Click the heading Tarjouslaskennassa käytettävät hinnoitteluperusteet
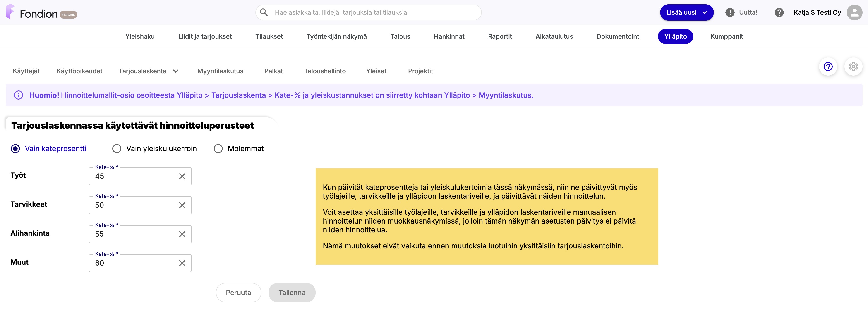 tap(132, 126)
